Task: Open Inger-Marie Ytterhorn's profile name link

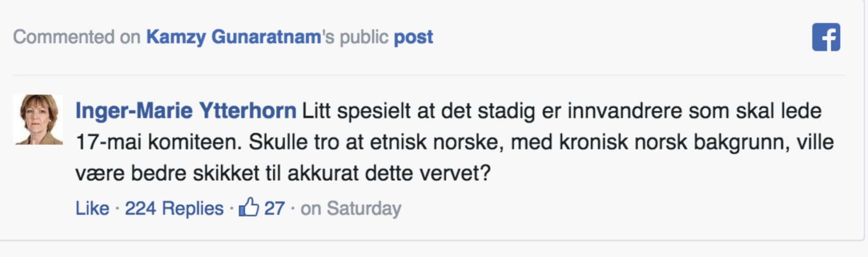Action: 186,111
